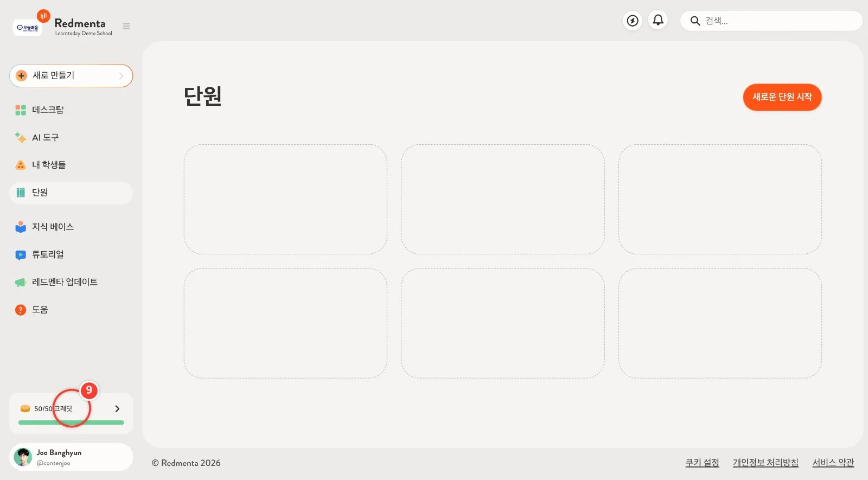Click the AI 도구 sparkle icon
868x480 pixels.
coord(21,138)
